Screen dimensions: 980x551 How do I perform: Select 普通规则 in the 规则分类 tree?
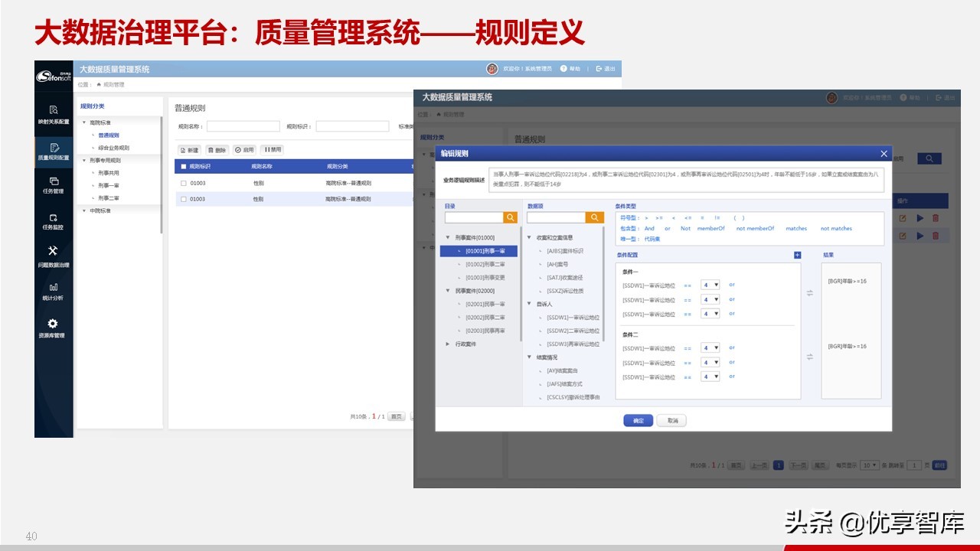click(109, 135)
